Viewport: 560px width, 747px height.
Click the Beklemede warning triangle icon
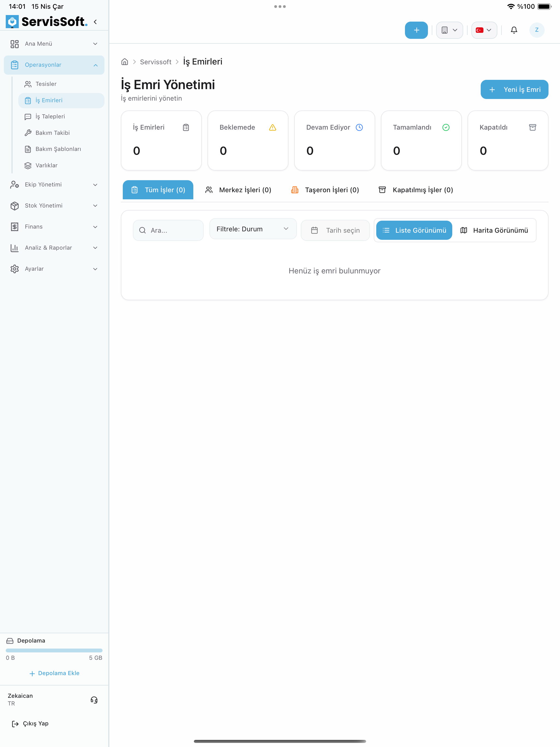tap(273, 127)
